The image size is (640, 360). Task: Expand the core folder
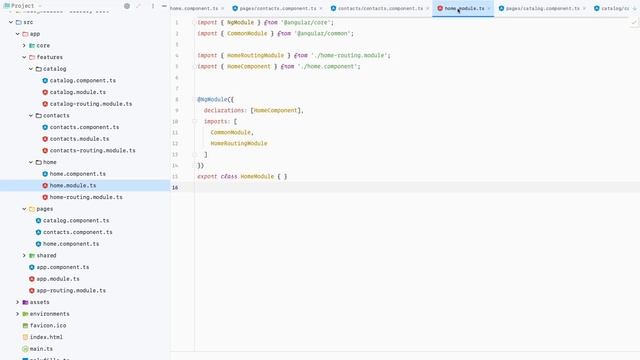coord(24,46)
